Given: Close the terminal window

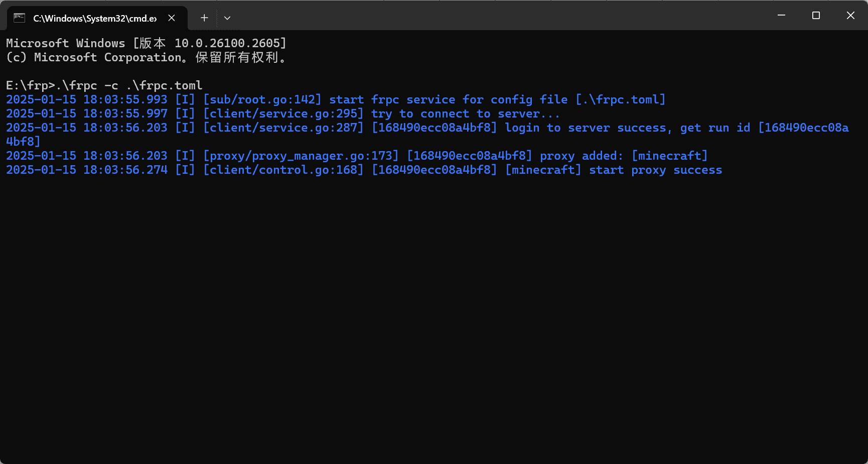Looking at the screenshot, I should pos(850,15).
